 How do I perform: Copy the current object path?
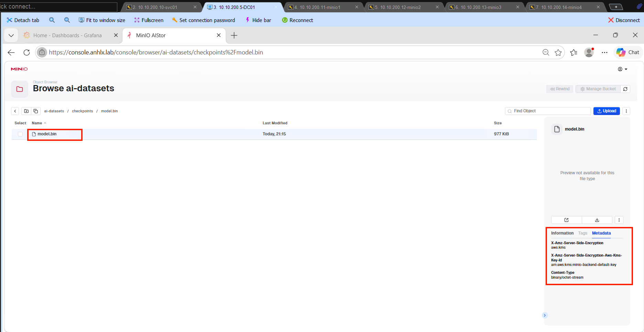36,111
